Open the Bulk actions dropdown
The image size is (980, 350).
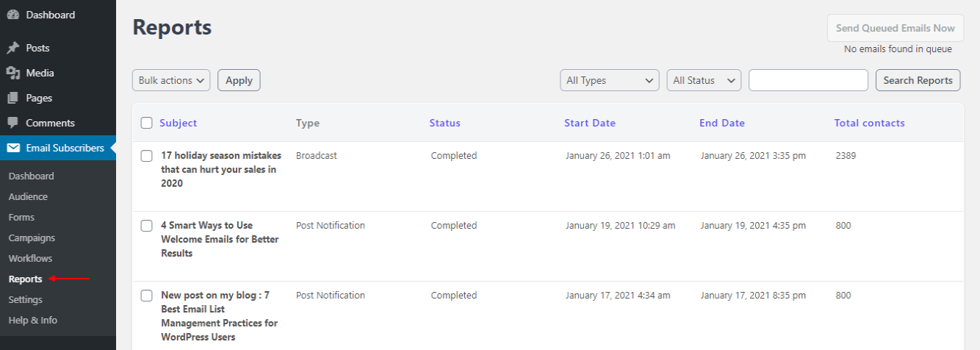(x=171, y=80)
